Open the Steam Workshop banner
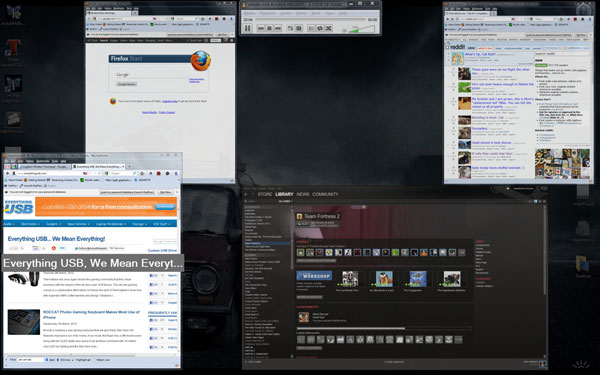Viewport: 600px width, 375px height. (x=314, y=276)
